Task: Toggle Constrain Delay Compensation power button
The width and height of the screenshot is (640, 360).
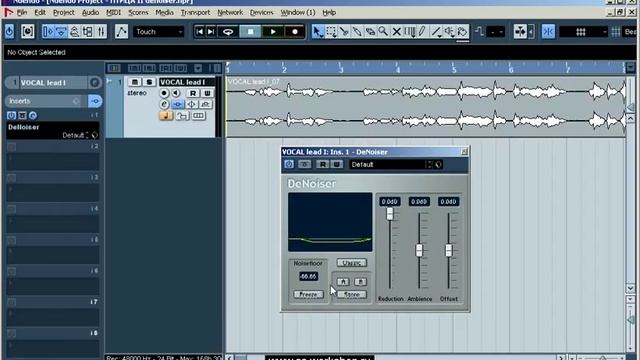Action: coord(9,31)
